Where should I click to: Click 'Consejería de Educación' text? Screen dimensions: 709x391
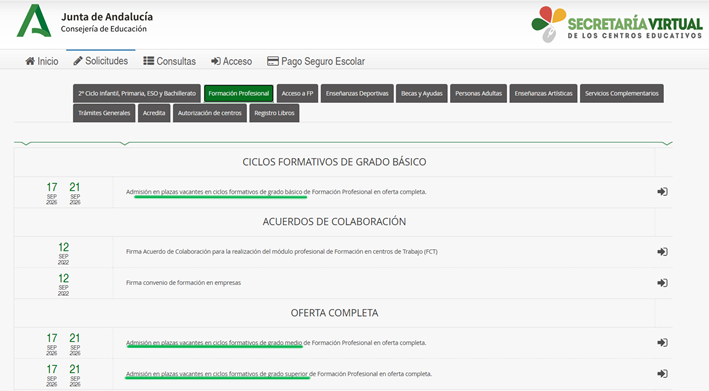point(104,29)
